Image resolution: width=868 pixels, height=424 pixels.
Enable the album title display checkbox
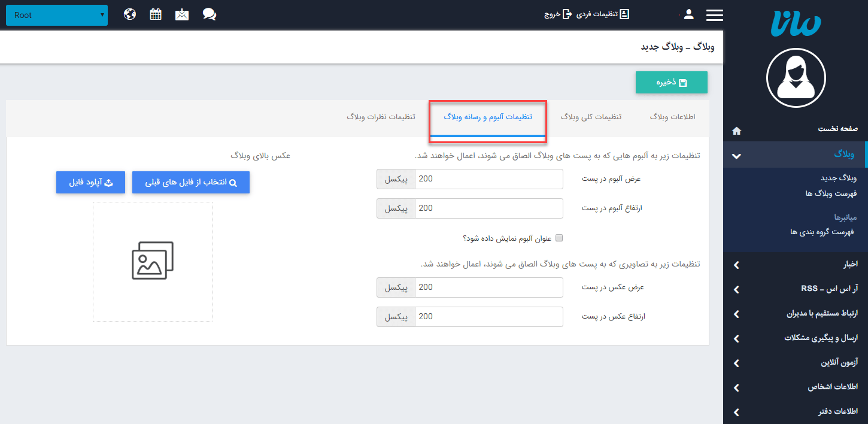point(559,238)
